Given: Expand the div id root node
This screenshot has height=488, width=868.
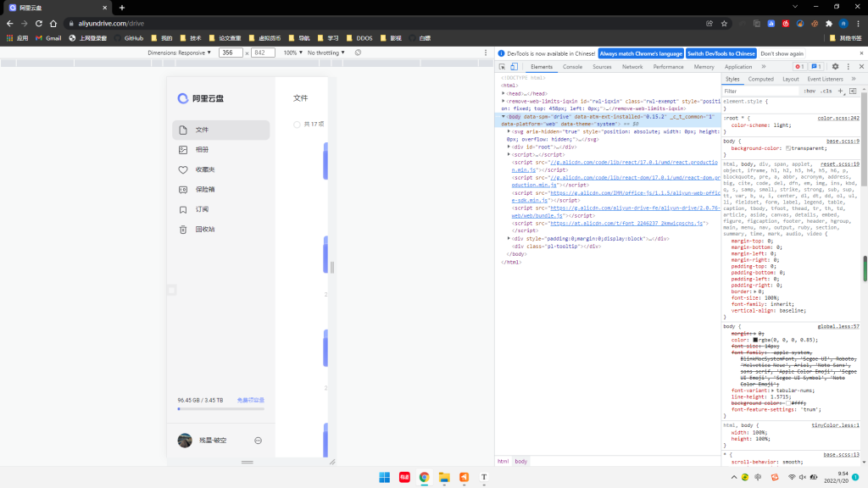Looking at the screenshot, I should (509, 147).
